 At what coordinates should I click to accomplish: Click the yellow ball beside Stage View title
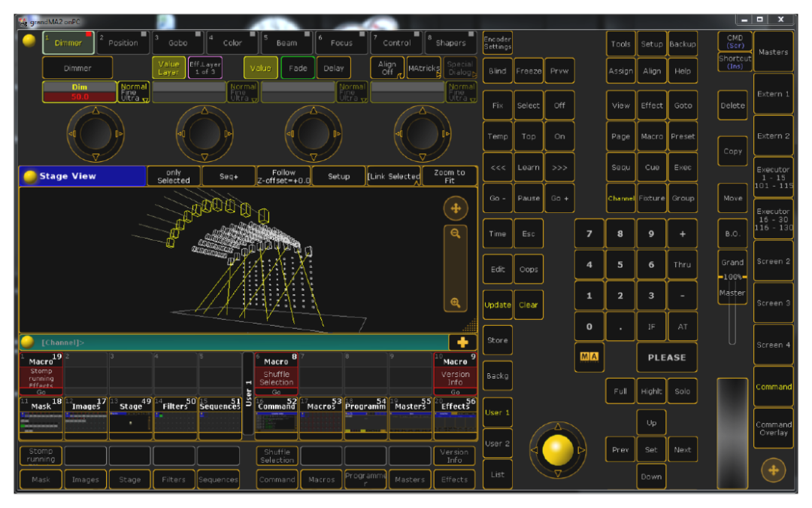[x=30, y=176]
